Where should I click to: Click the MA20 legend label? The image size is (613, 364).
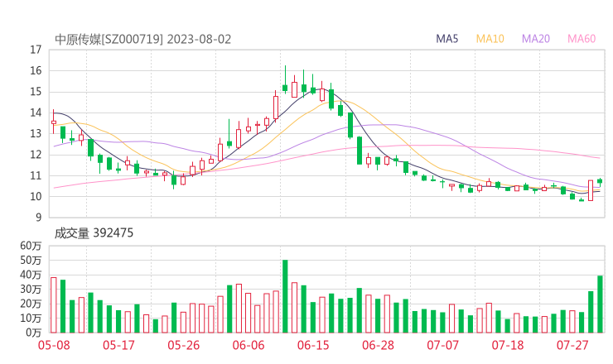click(x=536, y=39)
